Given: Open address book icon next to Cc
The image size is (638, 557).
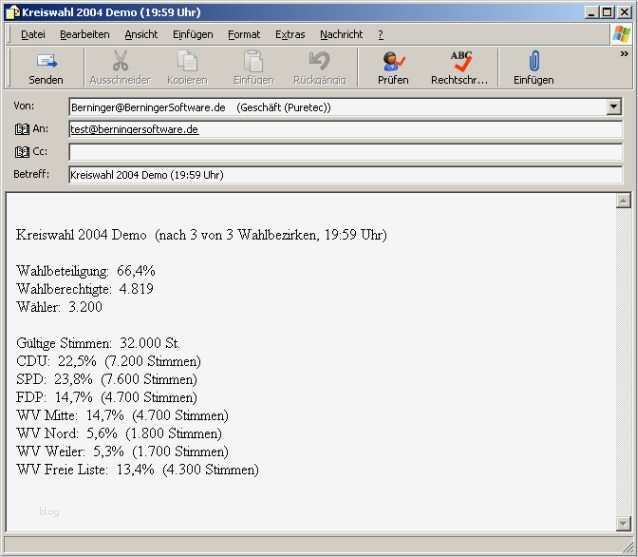Looking at the screenshot, I should point(22,152).
